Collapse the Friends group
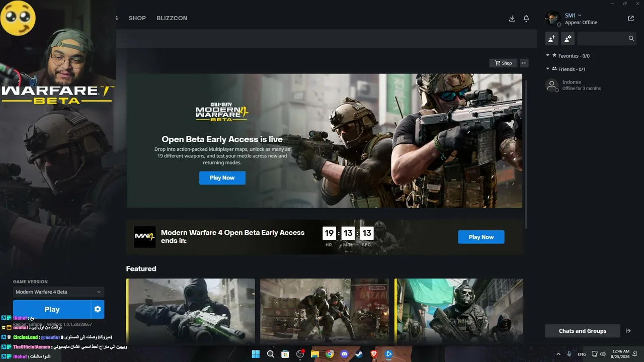 point(548,69)
